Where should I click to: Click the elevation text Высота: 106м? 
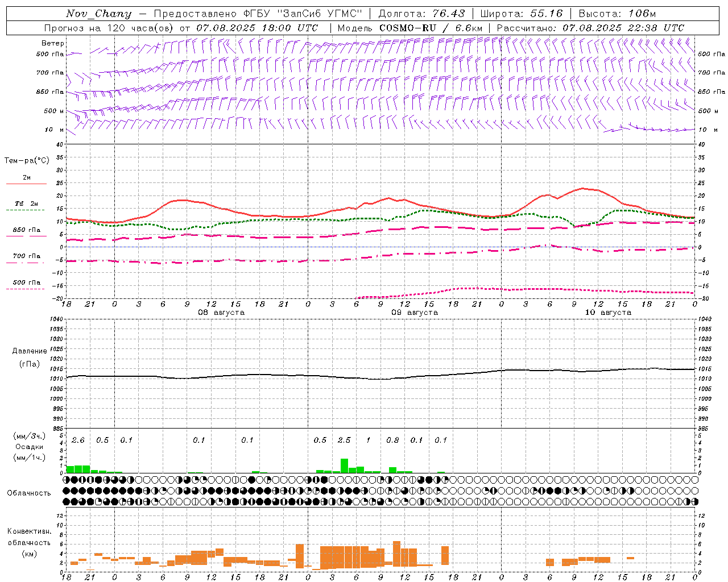tap(617, 14)
